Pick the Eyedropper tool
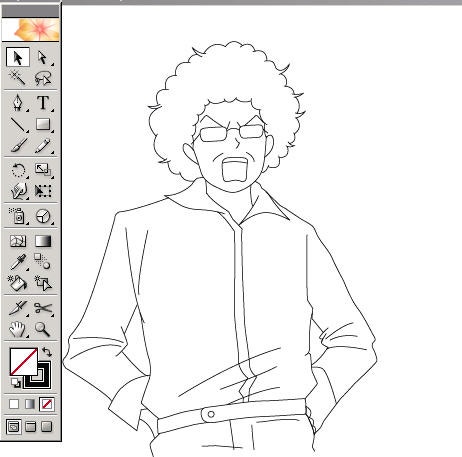Screen dimensions: 462x457 point(18,262)
